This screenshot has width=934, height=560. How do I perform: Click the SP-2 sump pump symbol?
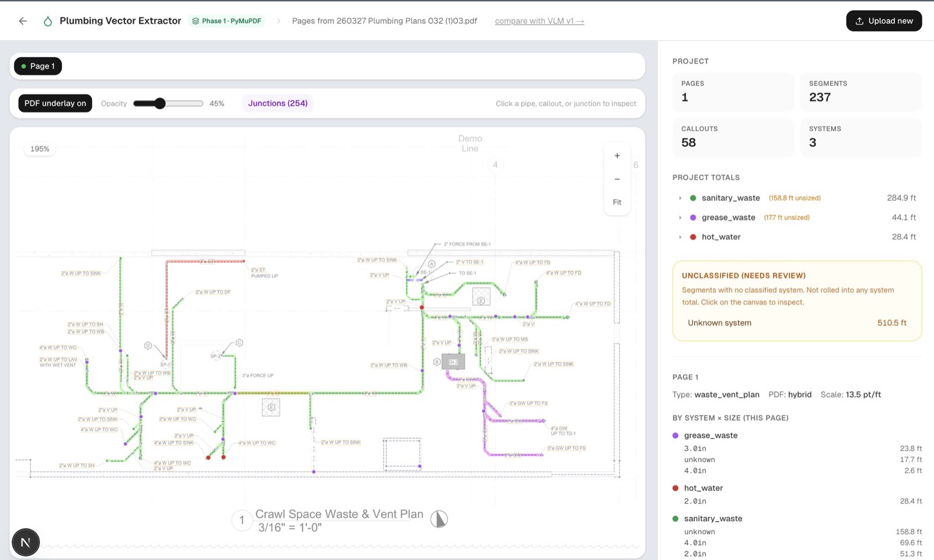[217, 355]
